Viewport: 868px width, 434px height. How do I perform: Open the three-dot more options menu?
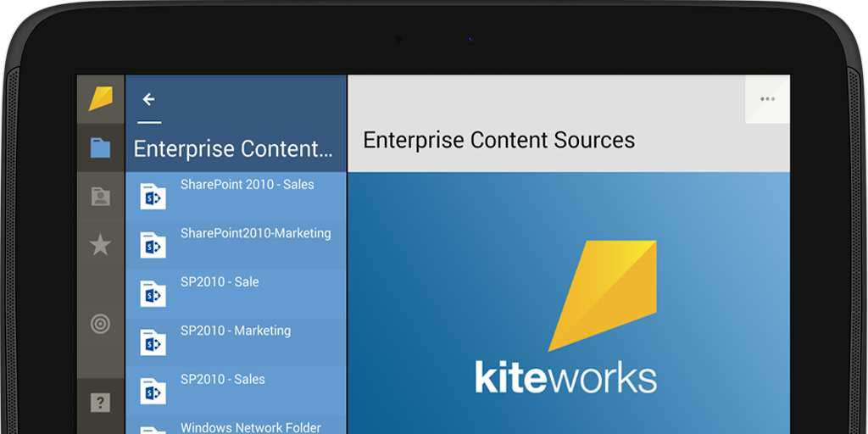pyautogui.click(x=767, y=99)
